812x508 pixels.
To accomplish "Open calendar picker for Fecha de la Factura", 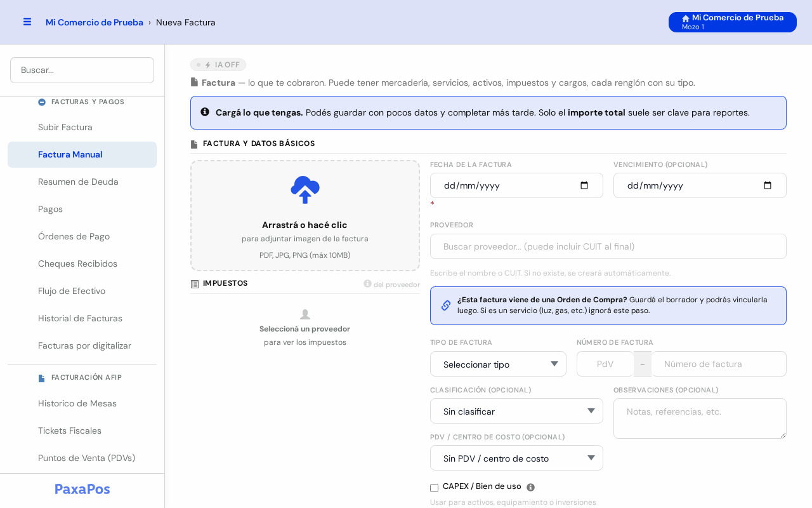I will (584, 185).
